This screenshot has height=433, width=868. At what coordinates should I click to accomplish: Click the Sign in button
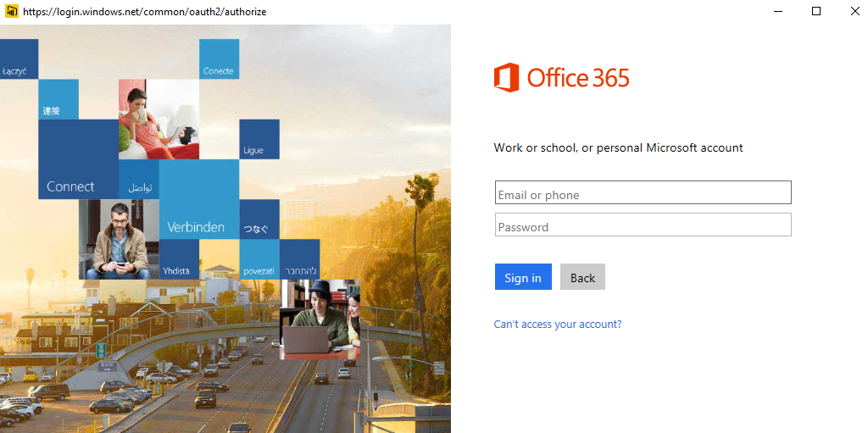(x=523, y=277)
